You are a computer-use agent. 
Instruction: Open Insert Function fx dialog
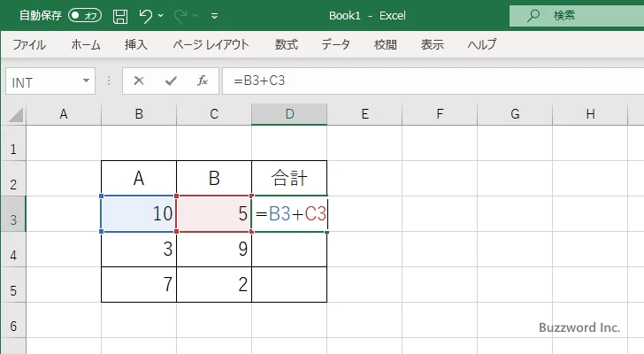click(202, 81)
